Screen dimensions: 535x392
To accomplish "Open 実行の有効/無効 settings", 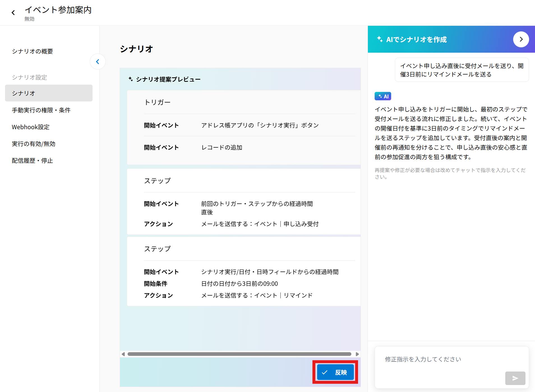I will pos(33,144).
